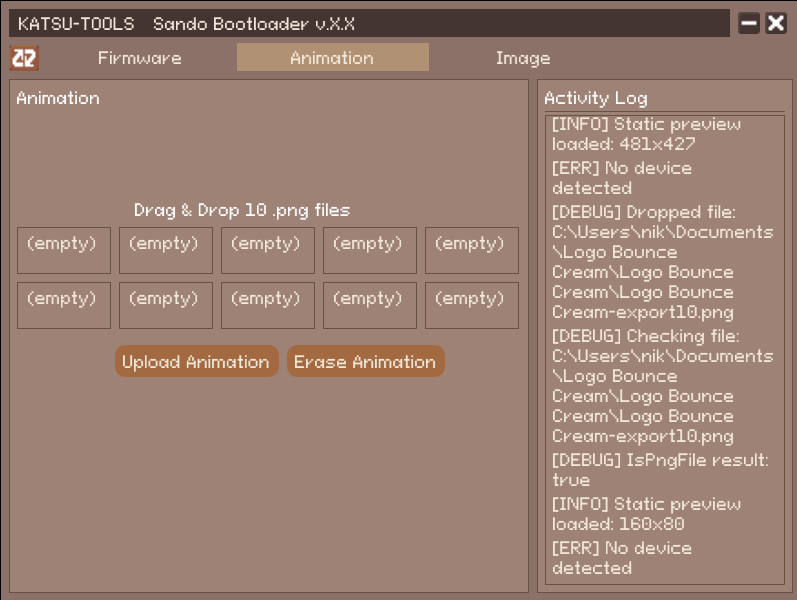This screenshot has height=600, width=797.
Task: Select the first empty frame slot in the bottom row
Action: tap(64, 305)
